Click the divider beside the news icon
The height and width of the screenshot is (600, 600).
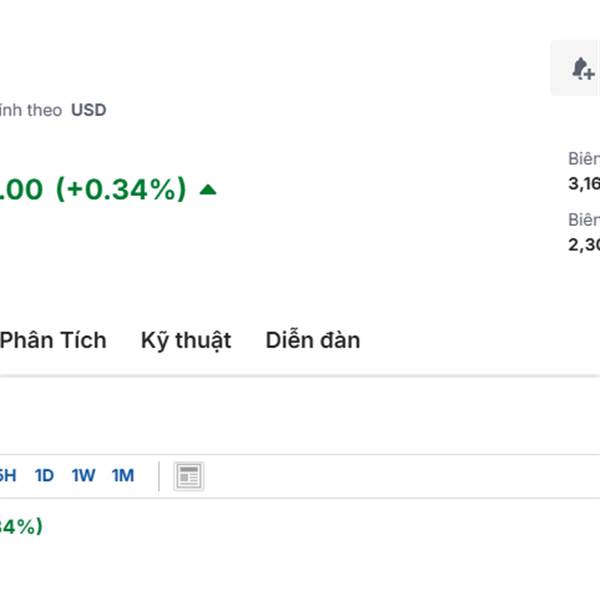(159, 476)
